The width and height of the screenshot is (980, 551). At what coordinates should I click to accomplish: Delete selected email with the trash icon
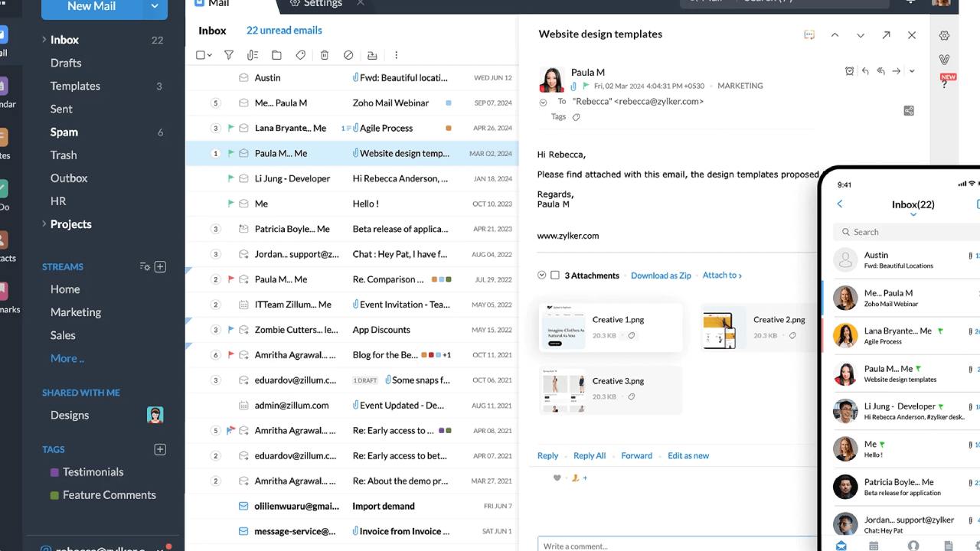(325, 54)
